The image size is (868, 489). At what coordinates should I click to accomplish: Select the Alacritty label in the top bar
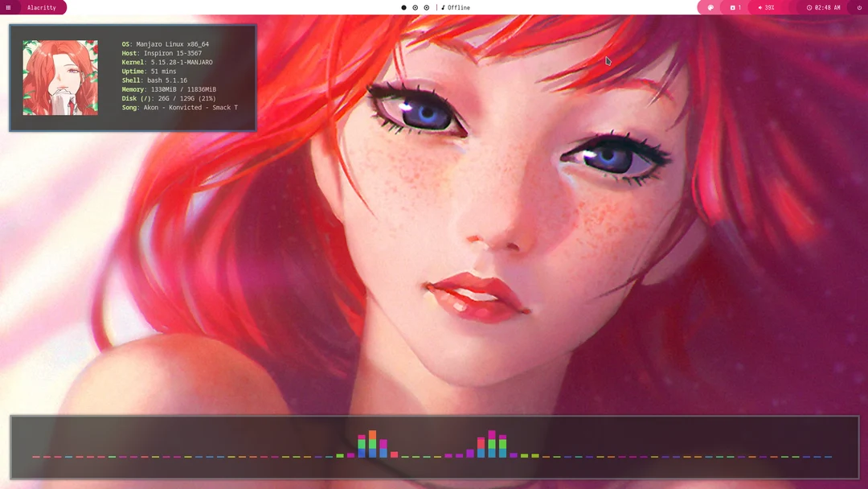[x=40, y=7]
